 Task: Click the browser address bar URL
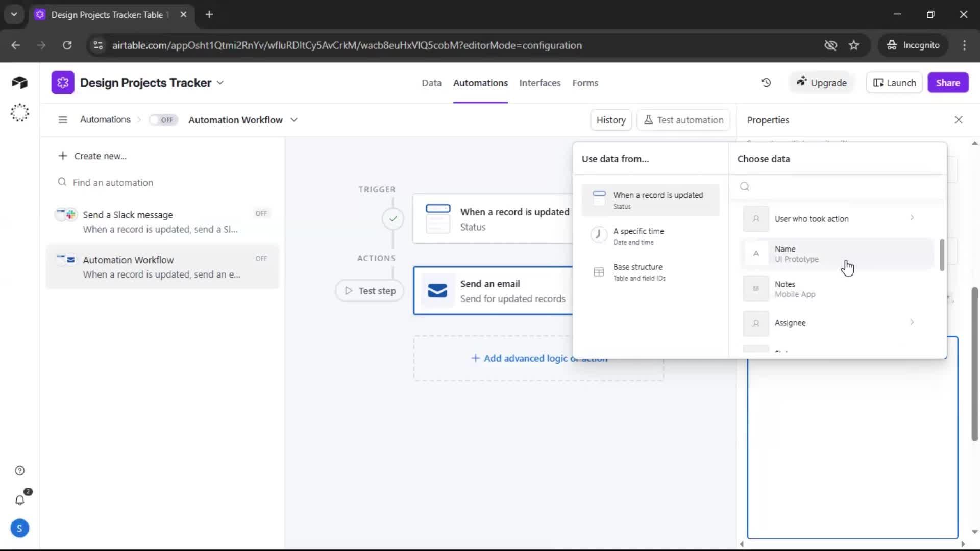click(347, 45)
